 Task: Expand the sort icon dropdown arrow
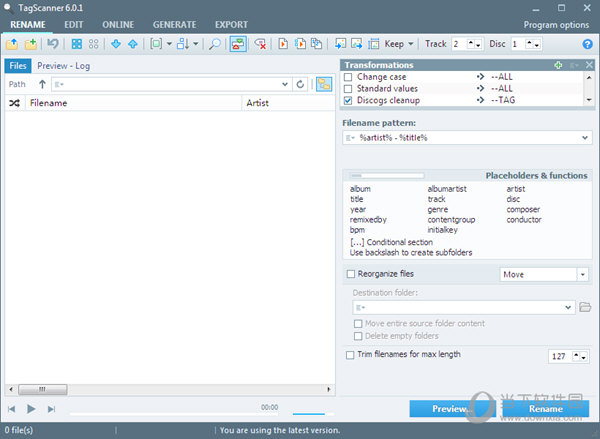pos(196,44)
